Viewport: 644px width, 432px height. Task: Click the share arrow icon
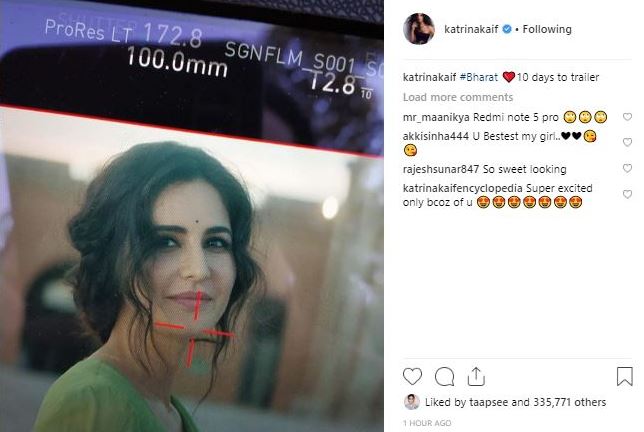(476, 376)
